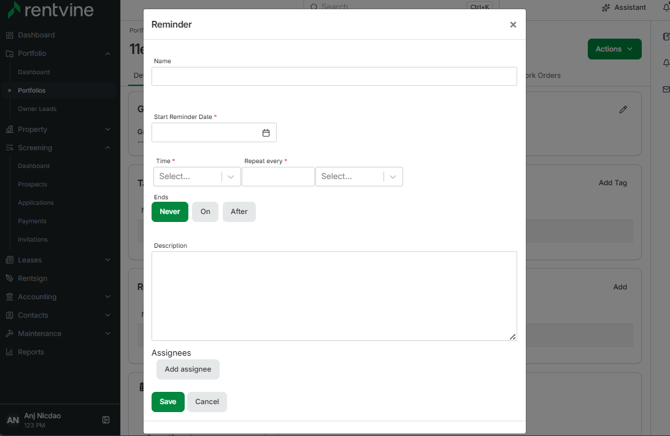The height and width of the screenshot is (436, 670).
Task: Open the Time select dropdown
Action: pyautogui.click(x=197, y=177)
